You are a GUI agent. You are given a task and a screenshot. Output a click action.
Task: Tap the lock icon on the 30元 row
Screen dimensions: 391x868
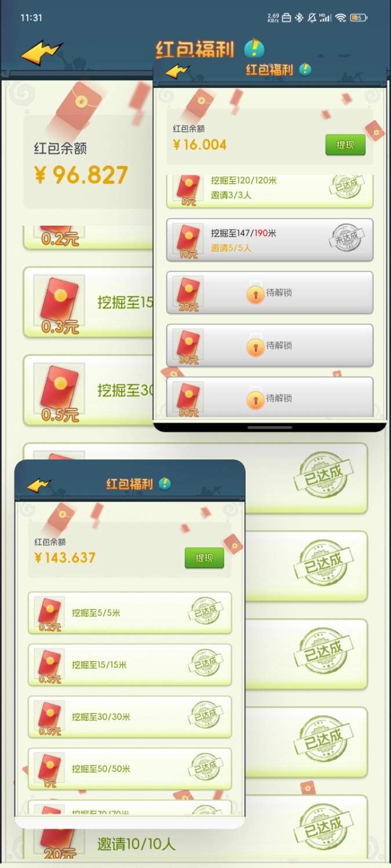point(255,346)
